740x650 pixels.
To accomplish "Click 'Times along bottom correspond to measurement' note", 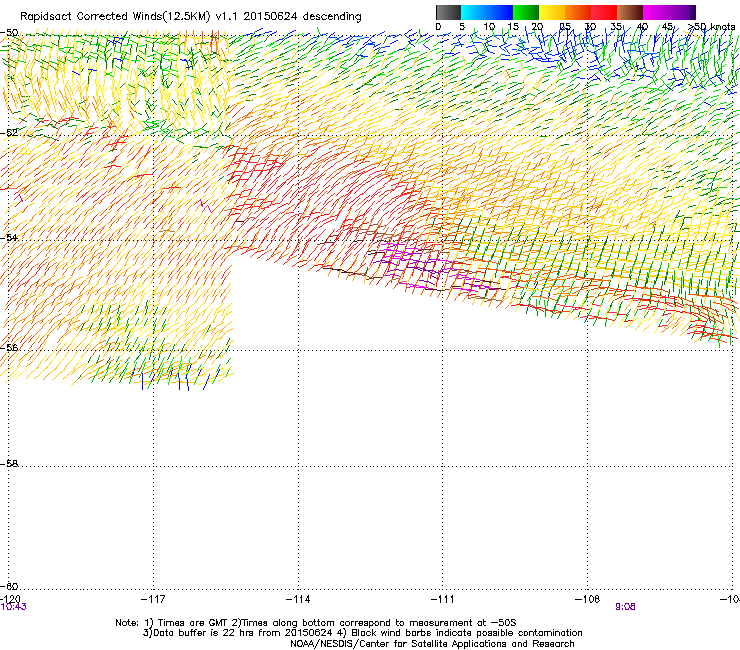I will (x=375, y=623).
